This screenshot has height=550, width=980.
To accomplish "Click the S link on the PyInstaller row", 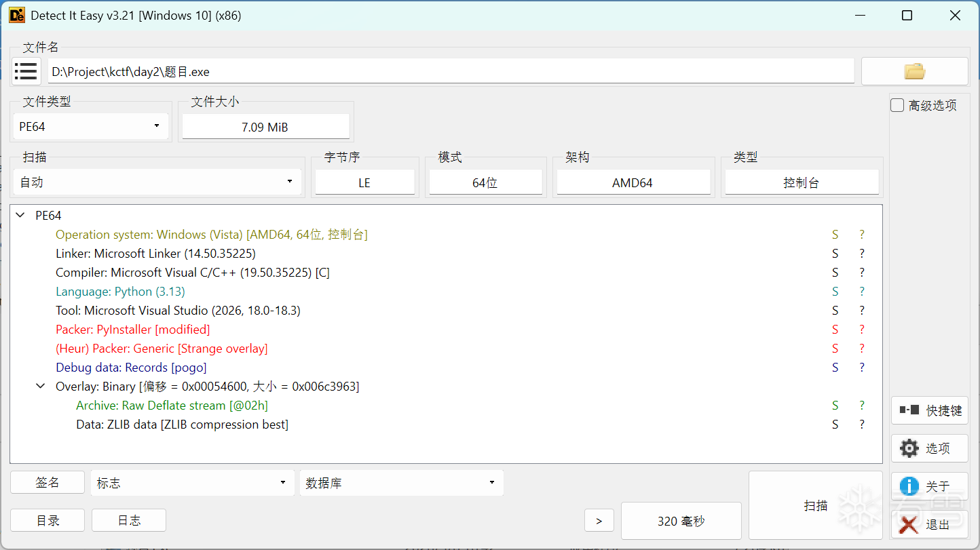I will (x=835, y=330).
